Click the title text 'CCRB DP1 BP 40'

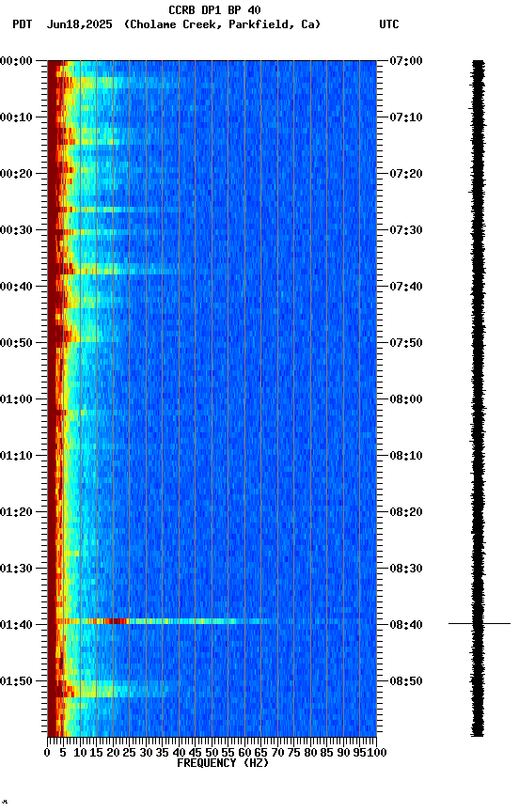214,9
